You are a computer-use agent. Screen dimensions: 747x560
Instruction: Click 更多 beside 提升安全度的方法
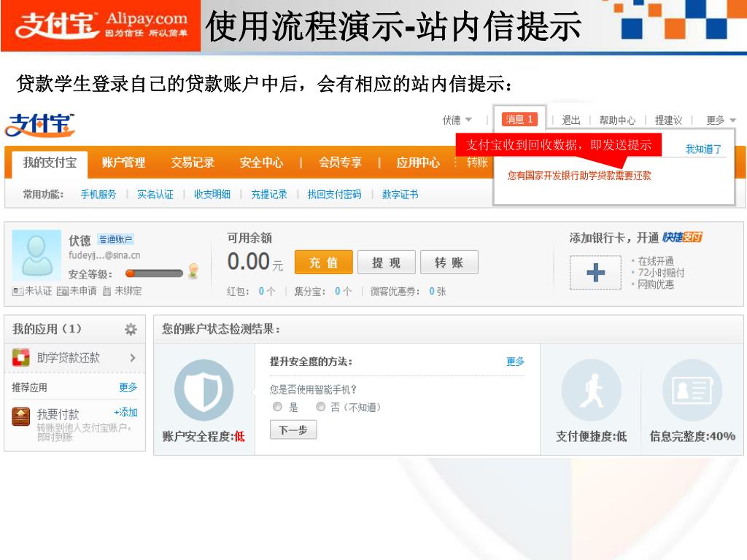pyautogui.click(x=516, y=362)
